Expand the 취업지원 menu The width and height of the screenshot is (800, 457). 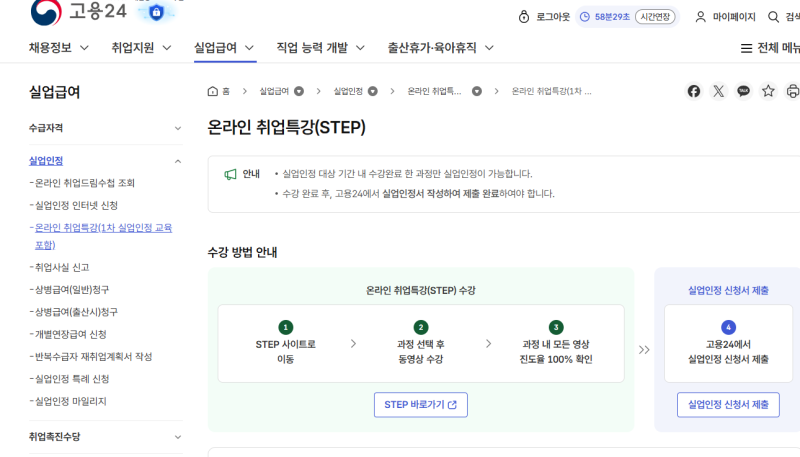[x=141, y=48]
